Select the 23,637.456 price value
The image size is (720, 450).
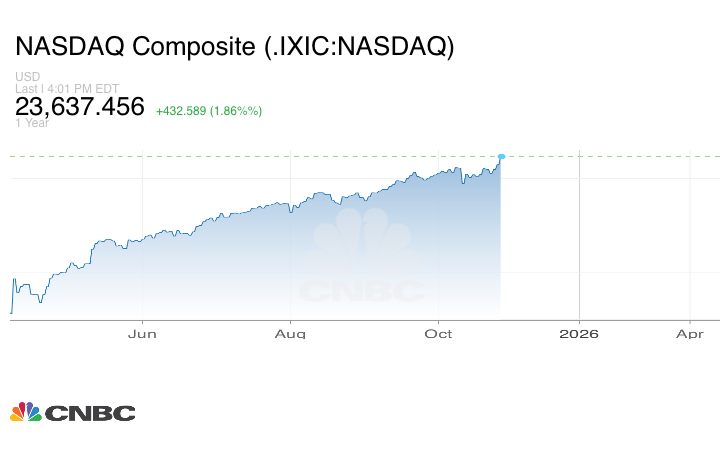(x=80, y=107)
